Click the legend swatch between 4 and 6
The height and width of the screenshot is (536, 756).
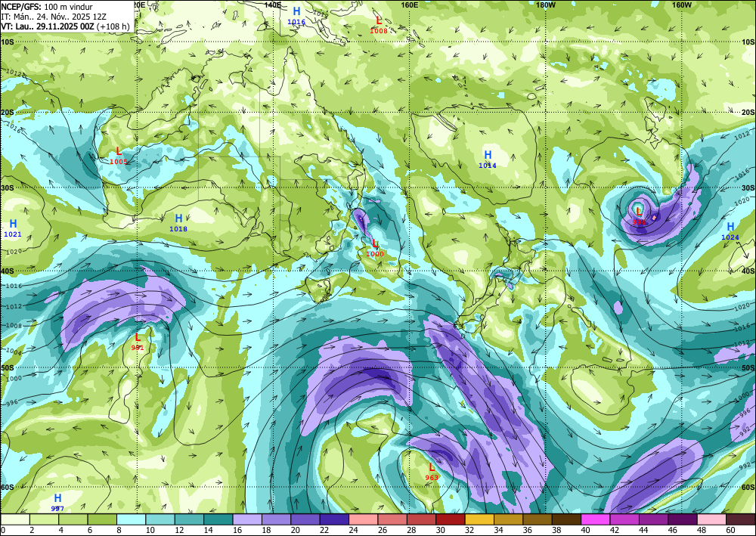(x=73, y=519)
